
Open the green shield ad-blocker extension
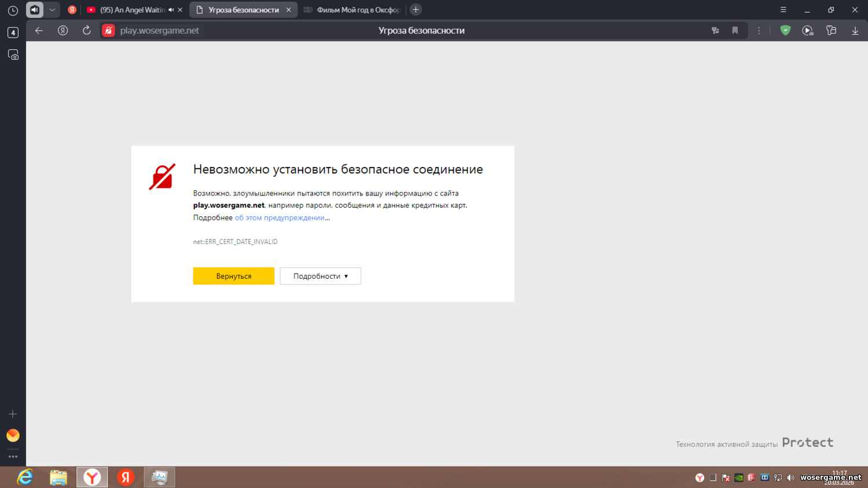(785, 31)
